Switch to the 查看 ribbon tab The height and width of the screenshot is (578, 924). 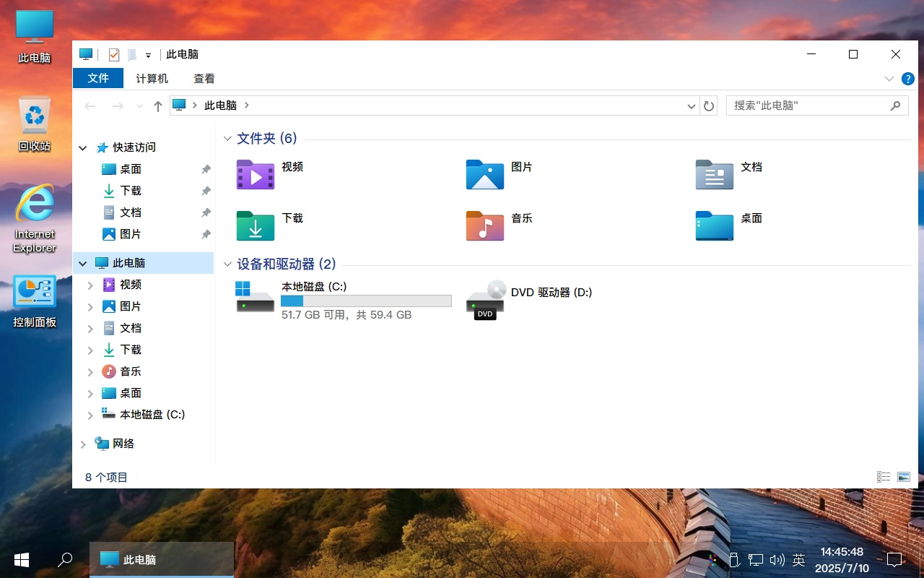coord(204,78)
